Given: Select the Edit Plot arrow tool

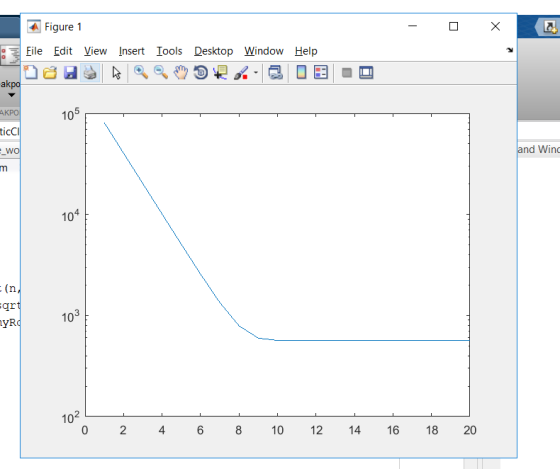Looking at the screenshot, I should [x=116, y=73].
